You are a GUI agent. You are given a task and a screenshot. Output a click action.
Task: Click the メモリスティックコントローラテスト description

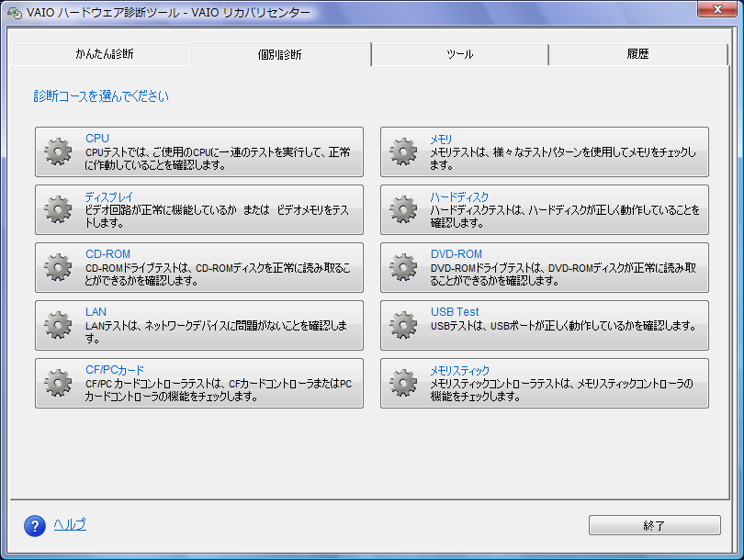pos(562,390)
